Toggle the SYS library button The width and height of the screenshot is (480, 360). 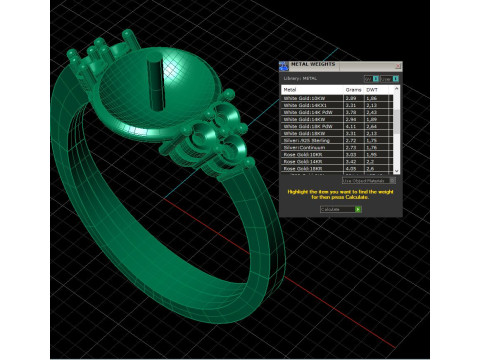pyautogui.click(x=371, y=79)
